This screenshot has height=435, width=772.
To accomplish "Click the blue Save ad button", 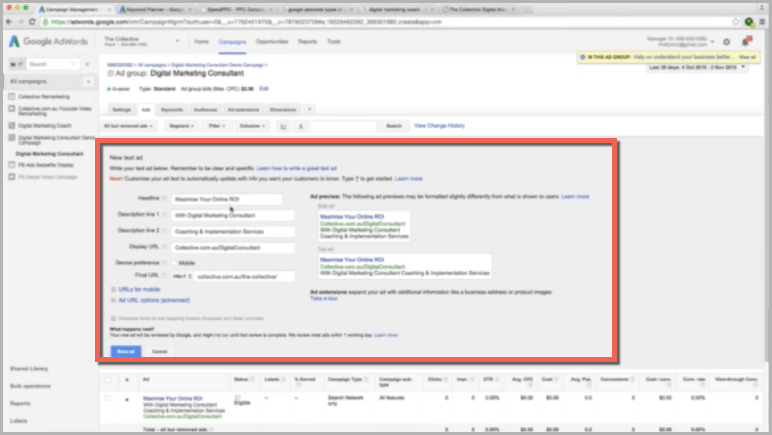I will pos(126,351).
